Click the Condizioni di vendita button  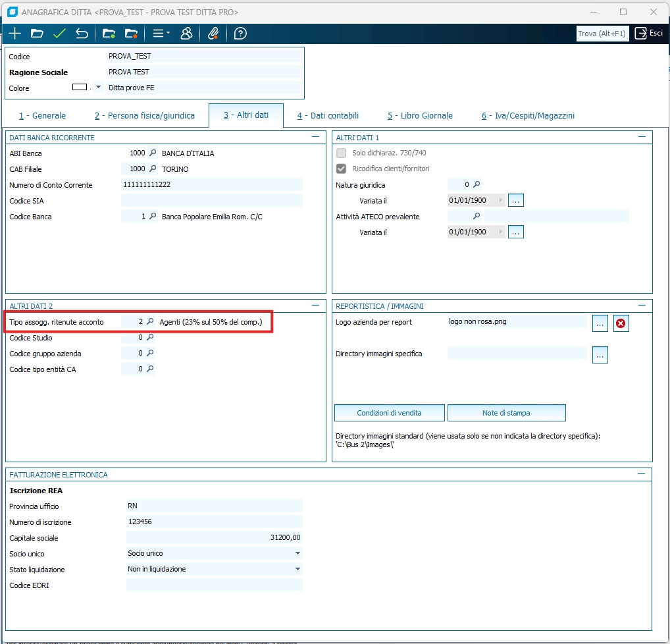point(389,413)
